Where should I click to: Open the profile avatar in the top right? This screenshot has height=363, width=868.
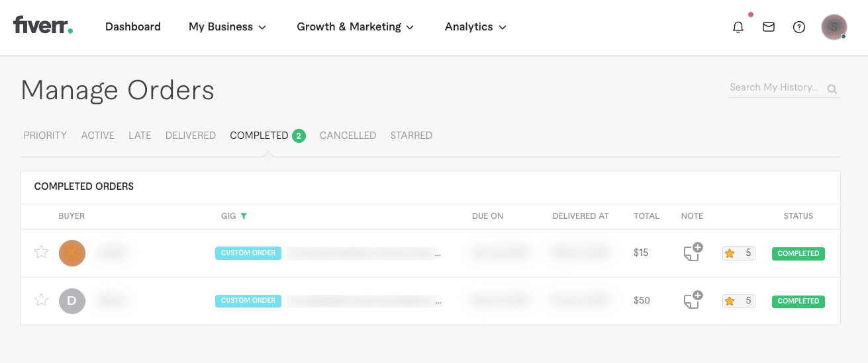coord(834,27)
